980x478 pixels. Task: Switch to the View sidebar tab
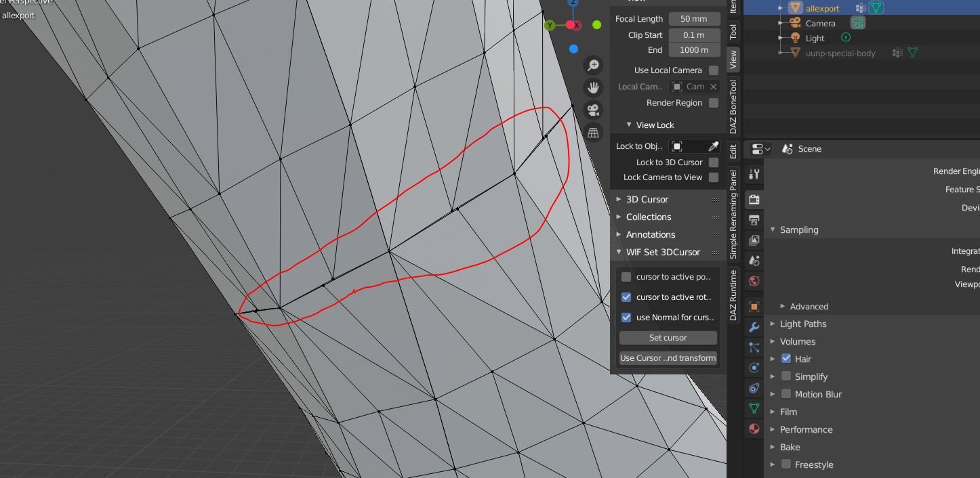tap(733, 60)
